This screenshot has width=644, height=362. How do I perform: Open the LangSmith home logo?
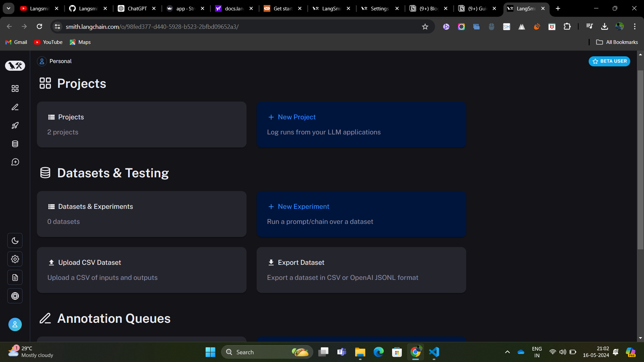[x=15, y=66]
